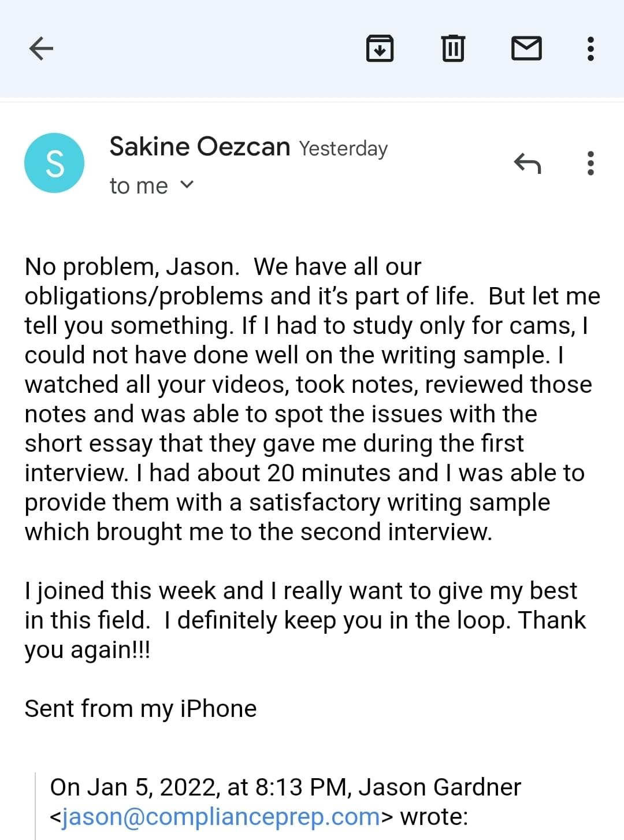Screen dimensions: 624x840
Task: Open the jason@complianceprep.com email link
Action: (221, 817)
